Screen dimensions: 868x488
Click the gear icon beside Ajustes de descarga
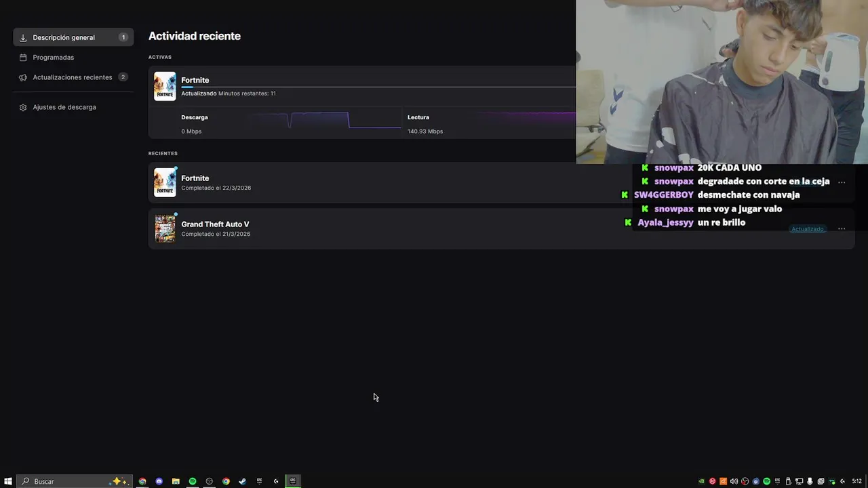click(23, 107)
